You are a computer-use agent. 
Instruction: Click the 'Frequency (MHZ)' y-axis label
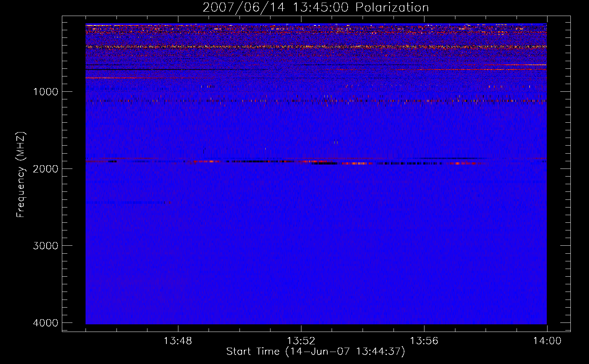(x=21, y=174)
